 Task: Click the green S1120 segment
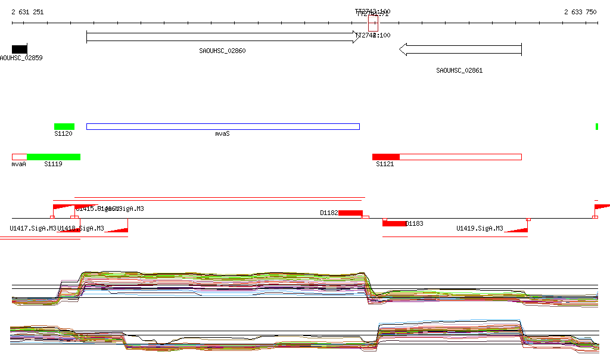[64, 126]
